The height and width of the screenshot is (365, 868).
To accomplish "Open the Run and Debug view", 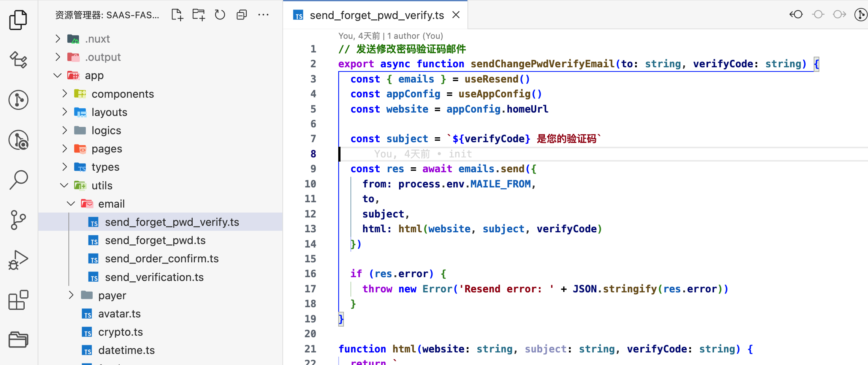I will [18, 260].
